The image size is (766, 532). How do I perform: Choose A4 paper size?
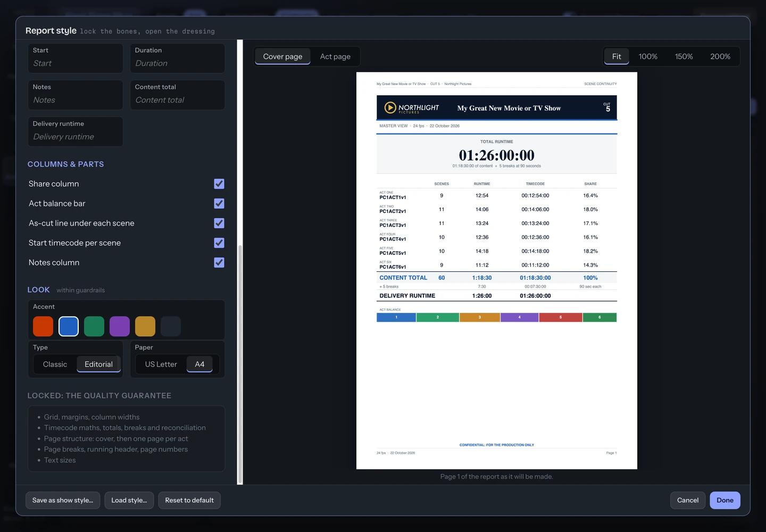199,364
